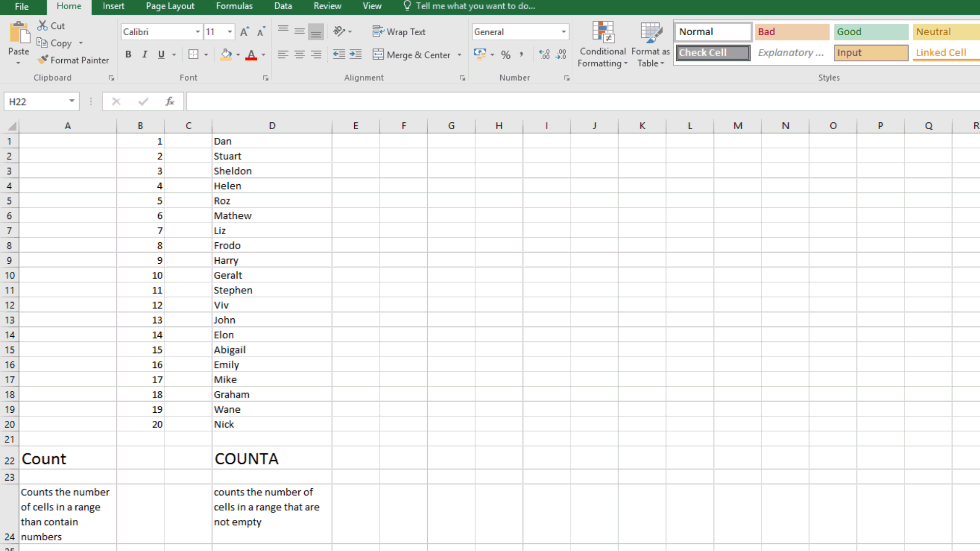Open the Merge & Center dropdown arrow

coord(459,55)
